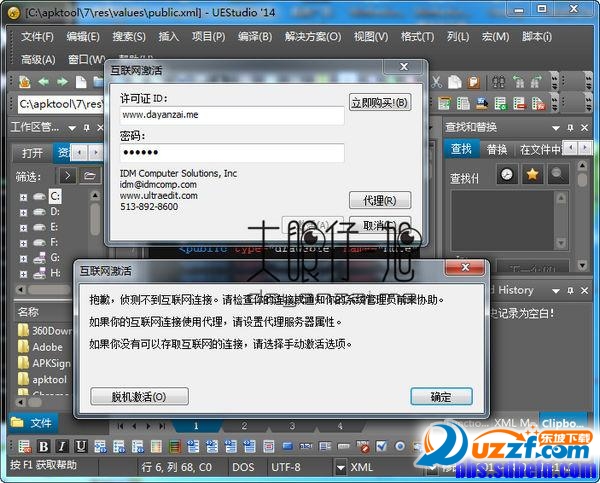
Task: Expand the D: drive tree node
Action: 23,212
